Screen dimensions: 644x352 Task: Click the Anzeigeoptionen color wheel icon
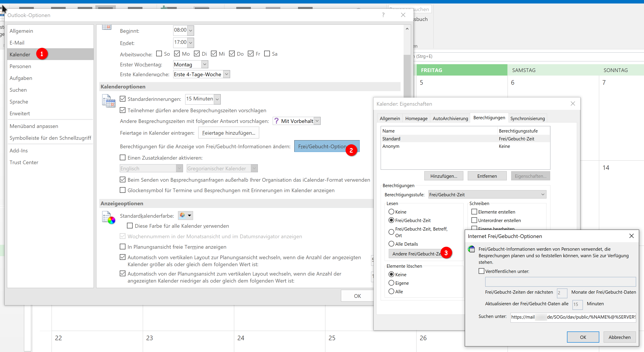[x=109, y=218]
